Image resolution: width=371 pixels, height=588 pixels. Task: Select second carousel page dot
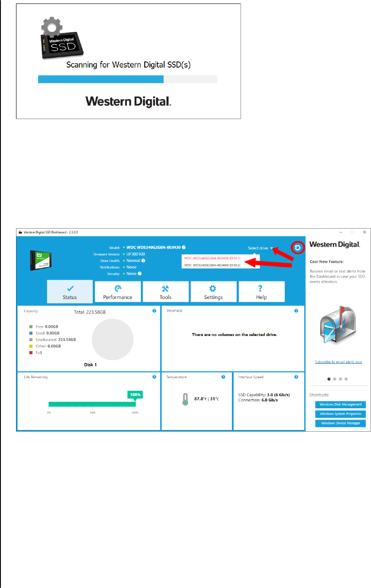pos(335,379)
